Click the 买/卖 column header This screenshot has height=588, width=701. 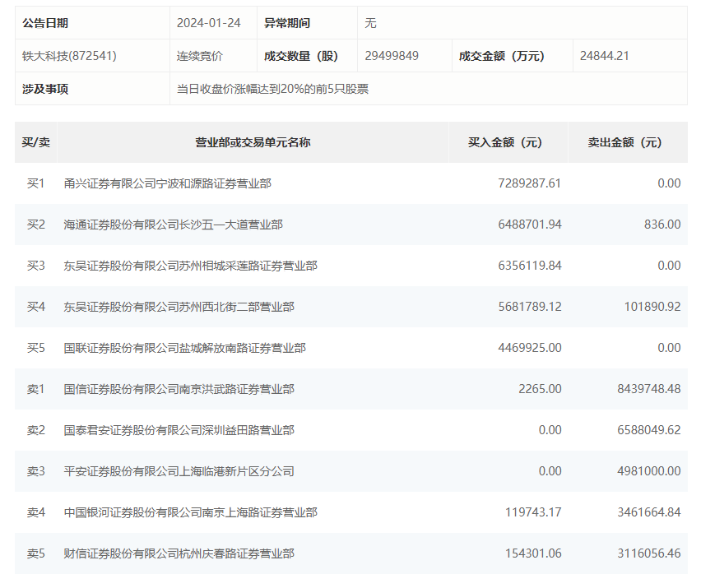click(35, 142)
